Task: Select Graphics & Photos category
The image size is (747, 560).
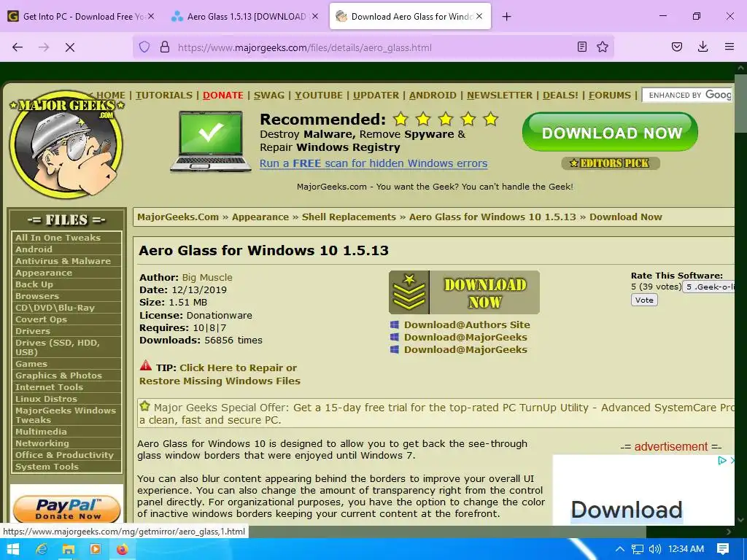Action: point(66,376)
